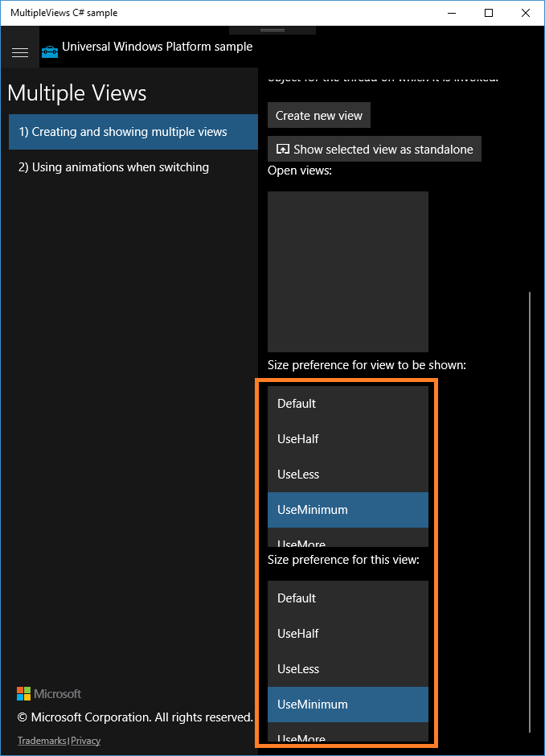The height and width of the screenshot is (756, 545).
Task: Deselect UseMinimum in the upper size list
Action: coord(347,509)
